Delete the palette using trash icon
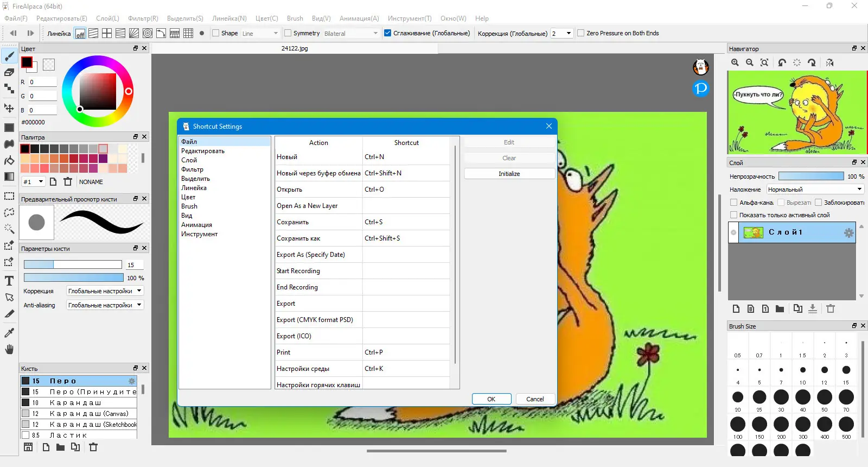The width and height of the screenshot is (868, 467). pos(68,181)
